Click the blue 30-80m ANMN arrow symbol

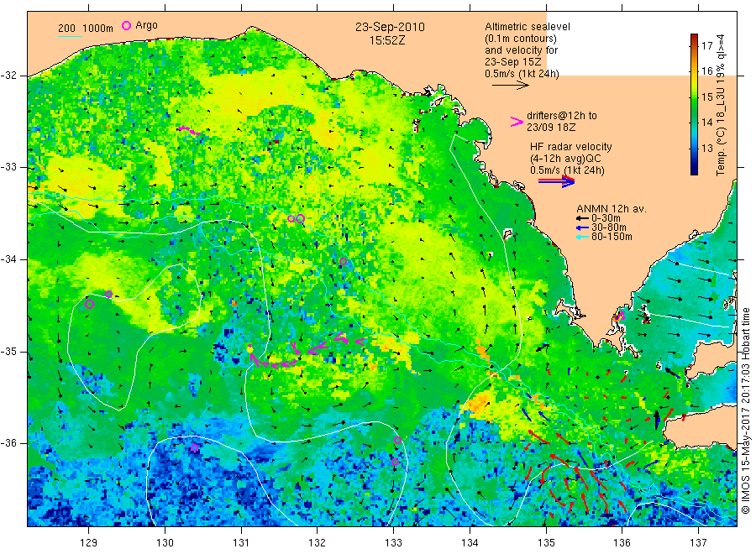click(582, 227)
